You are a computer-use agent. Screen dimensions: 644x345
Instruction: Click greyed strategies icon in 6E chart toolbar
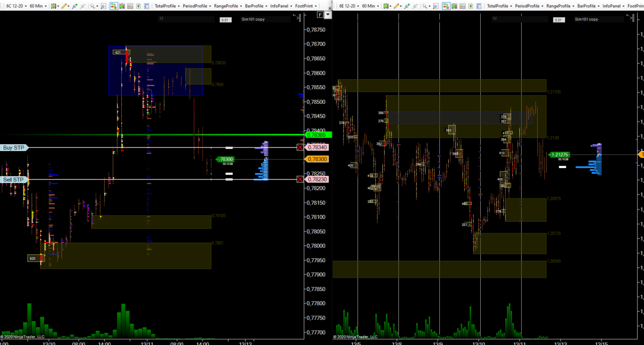point(415,6)
